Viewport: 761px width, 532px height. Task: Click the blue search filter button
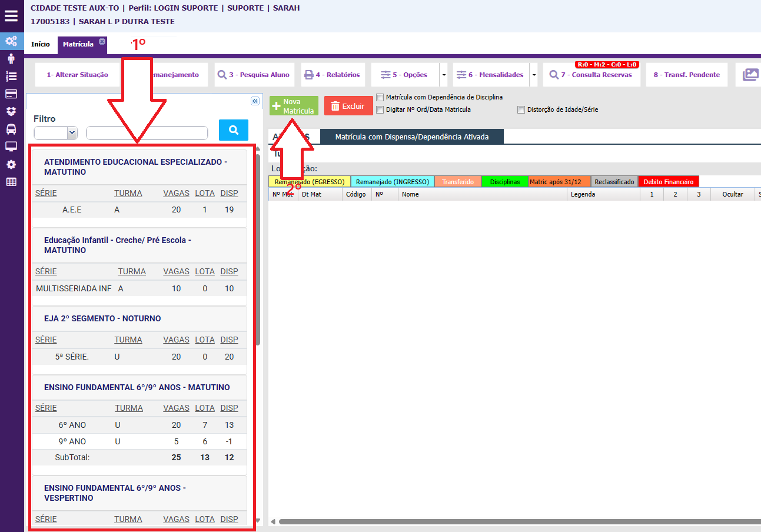coord(234,130)
